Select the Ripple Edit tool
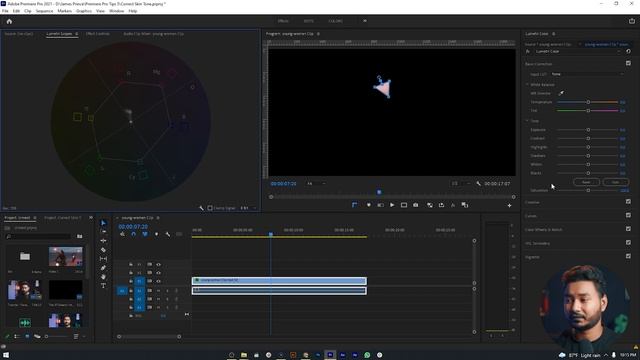 103,240
